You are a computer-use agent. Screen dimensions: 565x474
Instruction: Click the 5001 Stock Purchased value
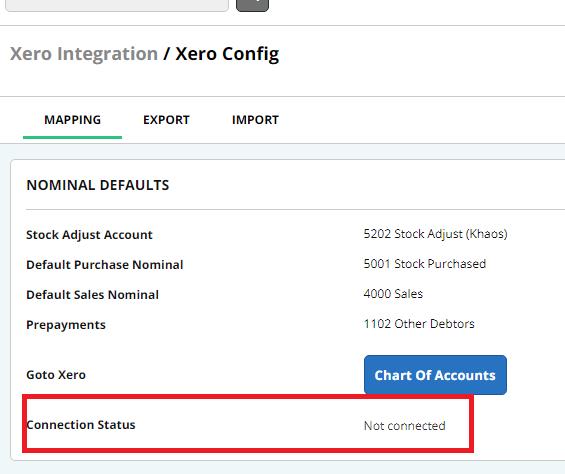pos(425,264)
